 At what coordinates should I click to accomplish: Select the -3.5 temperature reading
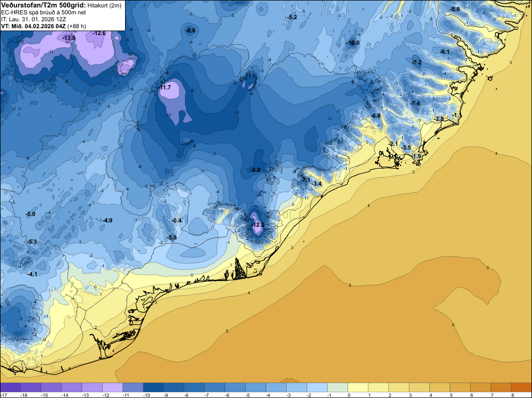[x=406, y=147]
